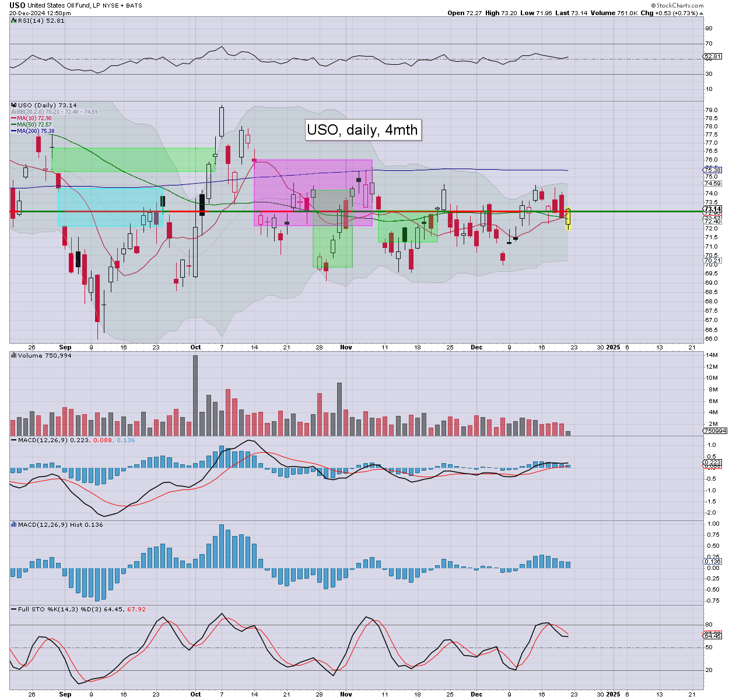This screenshot has width=729, height=700.
Task: Click the Volume panel bar icon
Action: [x=14, y=355]
